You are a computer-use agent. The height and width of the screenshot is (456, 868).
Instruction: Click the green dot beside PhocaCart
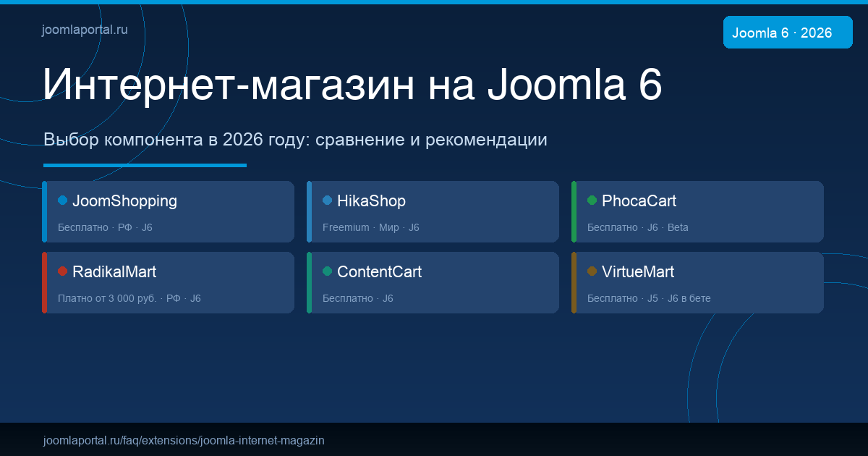(x=592, y=200)
